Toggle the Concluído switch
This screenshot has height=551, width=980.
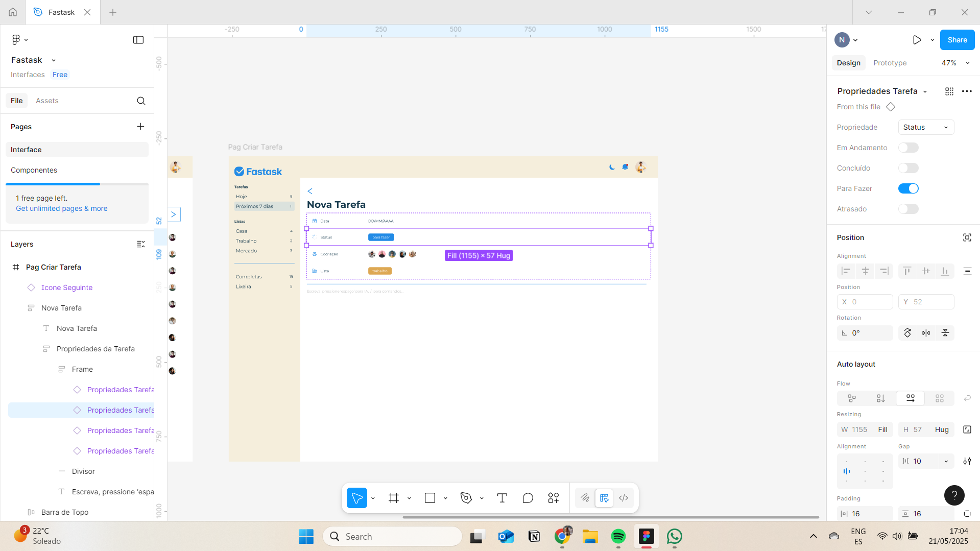[x=909, y=168]
